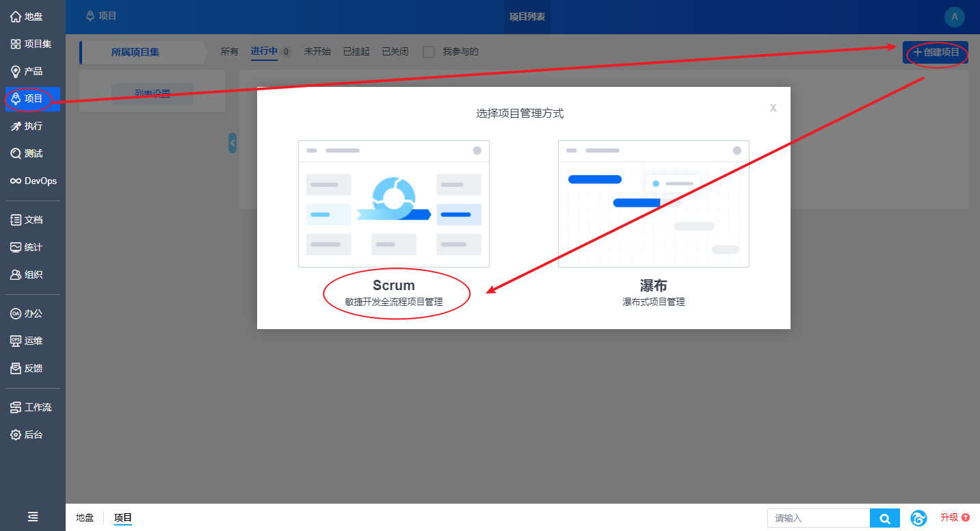
Task: Open the 工作流 sidebar module
Action: tap(32, 407)
